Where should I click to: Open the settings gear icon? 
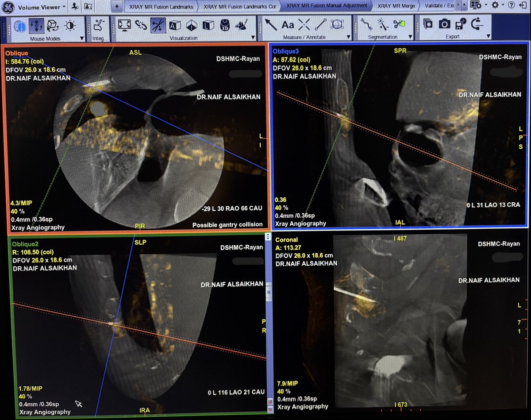[x=495, y=5]
